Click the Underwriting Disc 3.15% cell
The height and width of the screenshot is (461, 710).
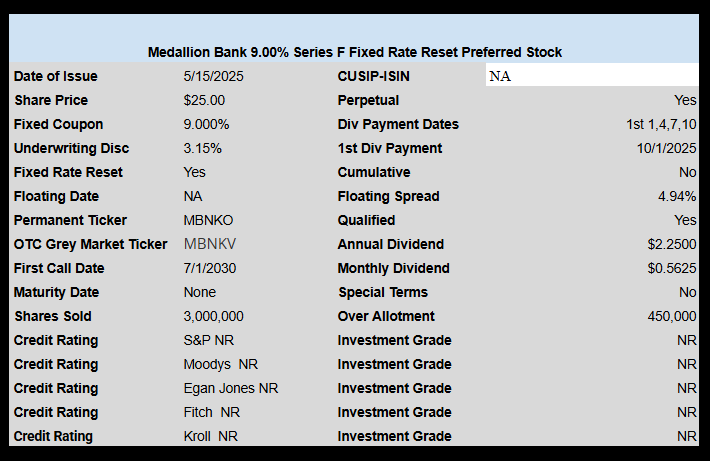click(202, 148)
